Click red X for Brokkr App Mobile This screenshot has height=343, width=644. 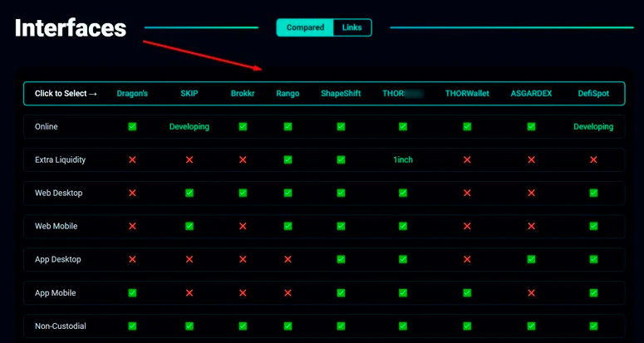[x=243, y=293]
